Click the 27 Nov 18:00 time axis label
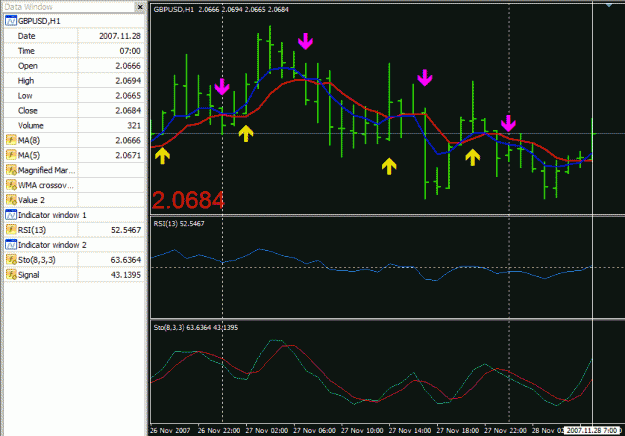The width and height of the screenshot is (625, 436). point(458,430)
